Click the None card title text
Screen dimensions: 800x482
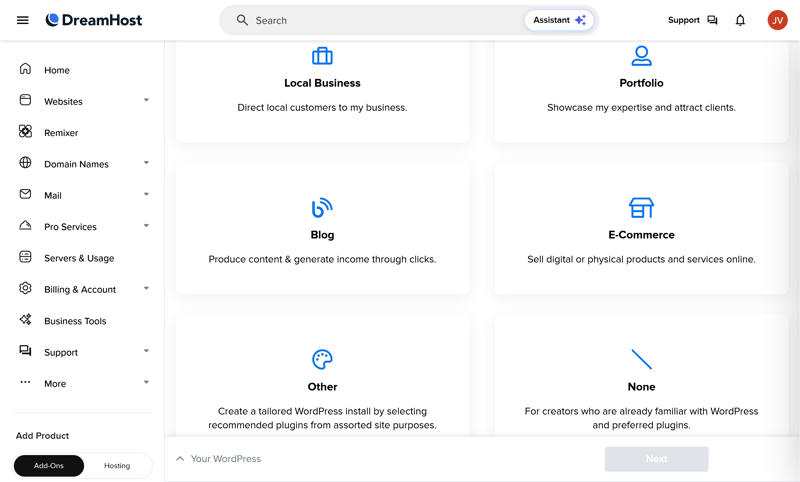pos(641,387)
